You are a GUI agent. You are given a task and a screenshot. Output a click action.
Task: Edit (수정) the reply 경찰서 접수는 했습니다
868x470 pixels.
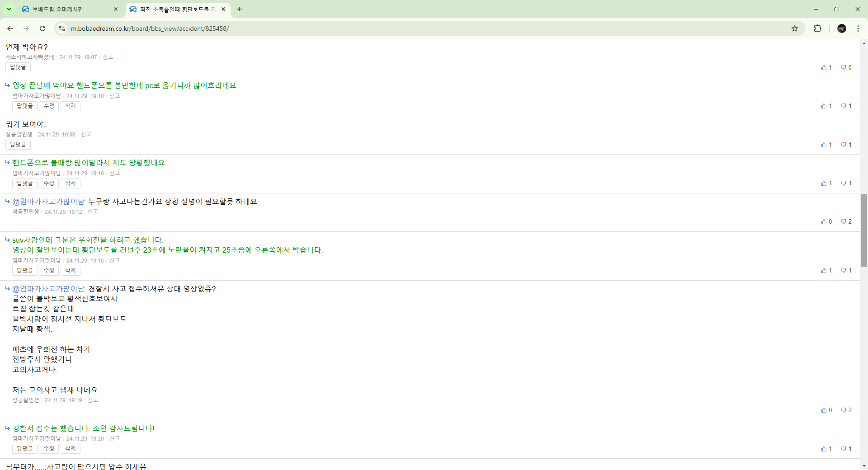point(49,449)
